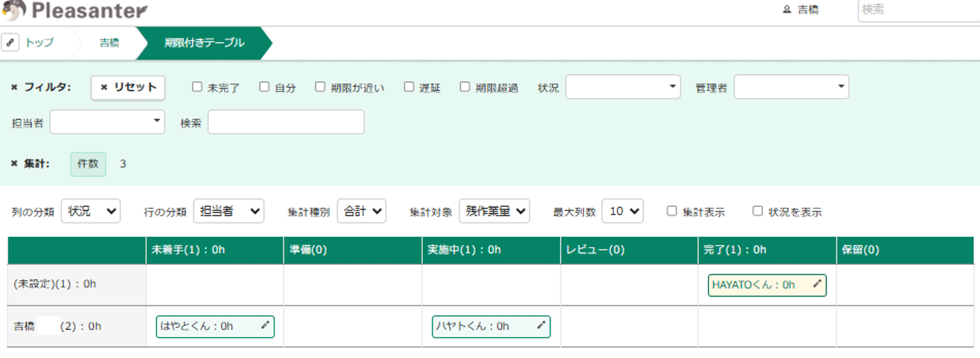Screen dimensions: 980x358
Task: Click the count value 3 beside 件数
Action: pyautogui.click(x=123, y=164)
